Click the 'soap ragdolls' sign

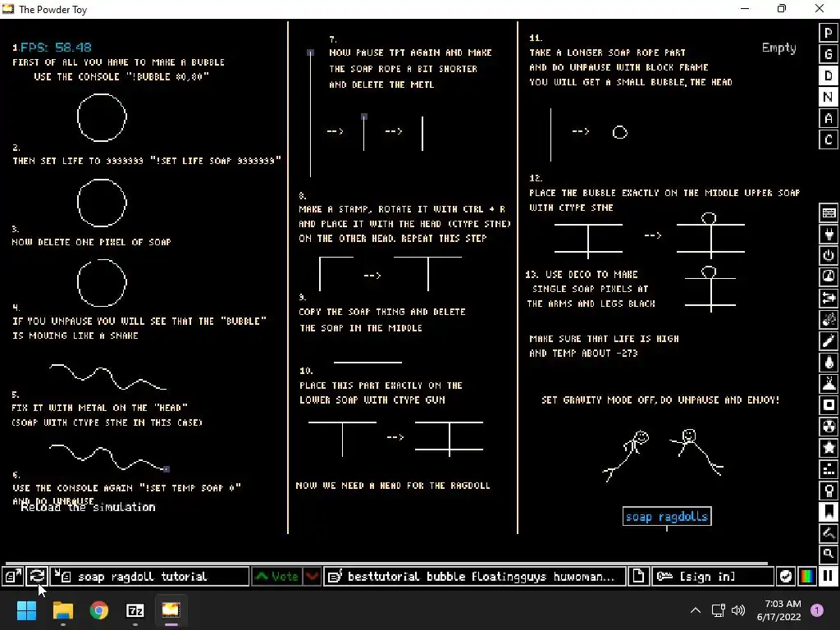tap(667, 517)
